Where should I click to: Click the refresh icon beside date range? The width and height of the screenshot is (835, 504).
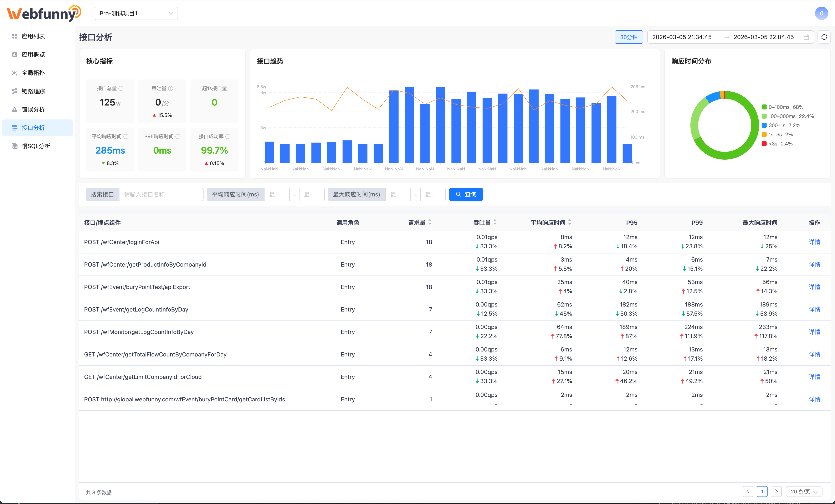pos(824,37)
